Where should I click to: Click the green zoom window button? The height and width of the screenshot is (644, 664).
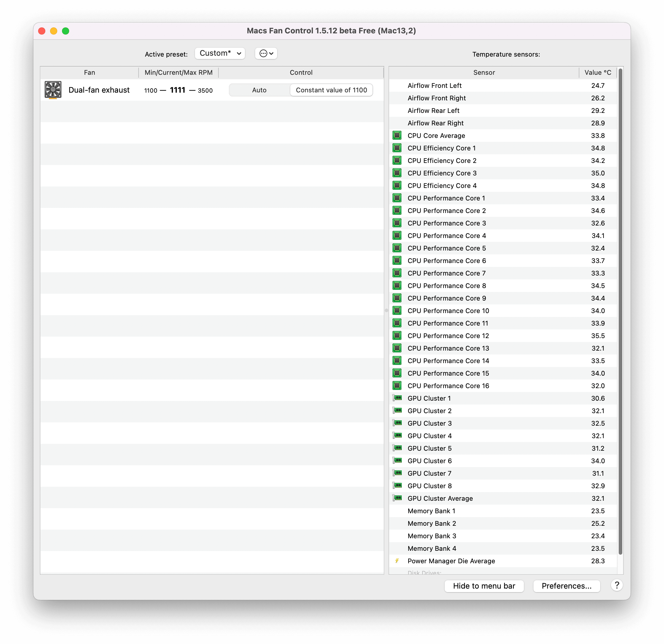[66, 31]
